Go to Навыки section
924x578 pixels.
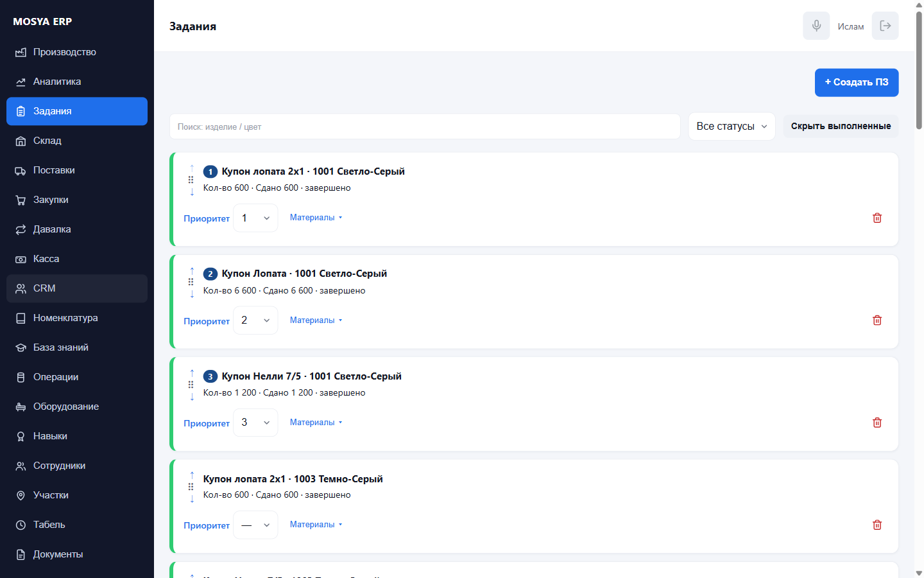(x=77, y=436)
